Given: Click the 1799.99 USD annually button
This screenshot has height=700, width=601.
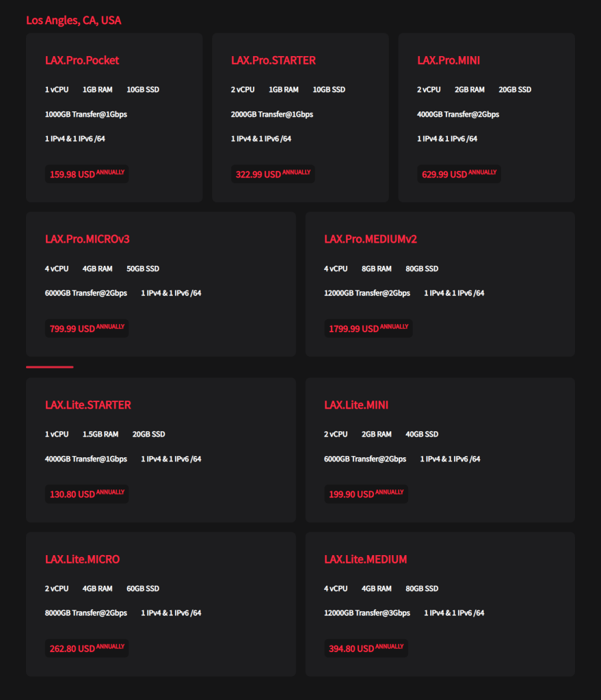Looking at the screenshot, I should click(x=369, y=329).
